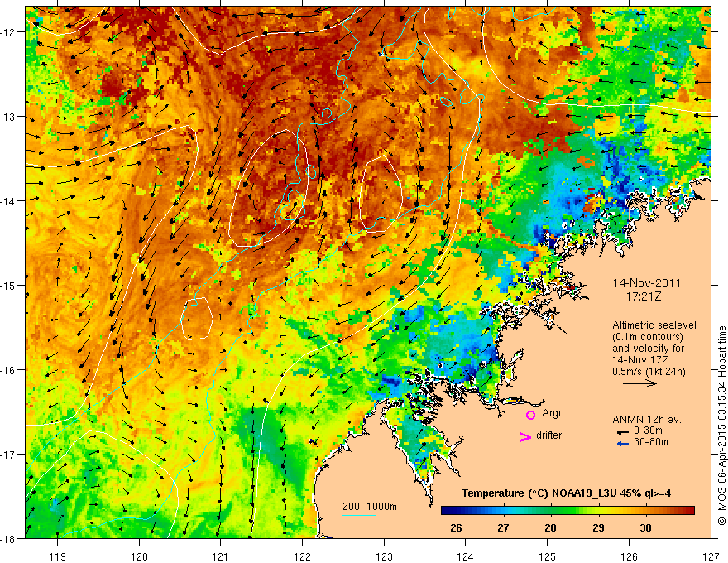728x563 pixels.
Task: Click the time label 17:21Z
Action: pos(643,296)
